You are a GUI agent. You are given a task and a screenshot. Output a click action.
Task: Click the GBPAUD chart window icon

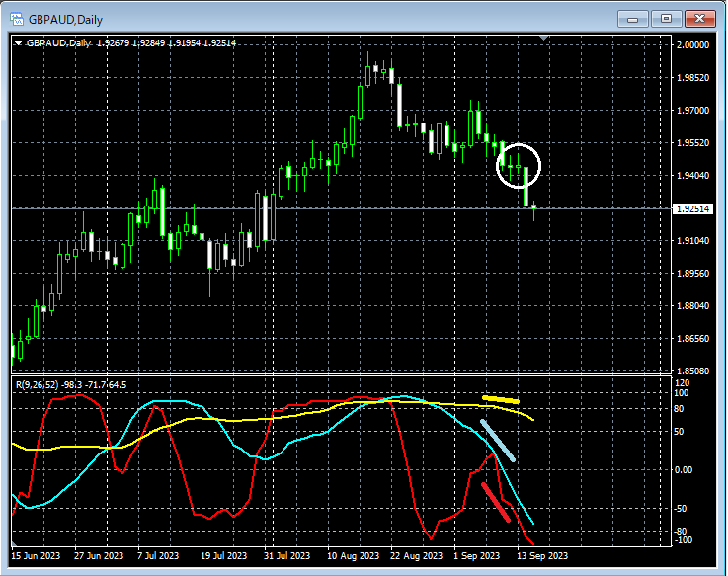click(x=17, y=19)
